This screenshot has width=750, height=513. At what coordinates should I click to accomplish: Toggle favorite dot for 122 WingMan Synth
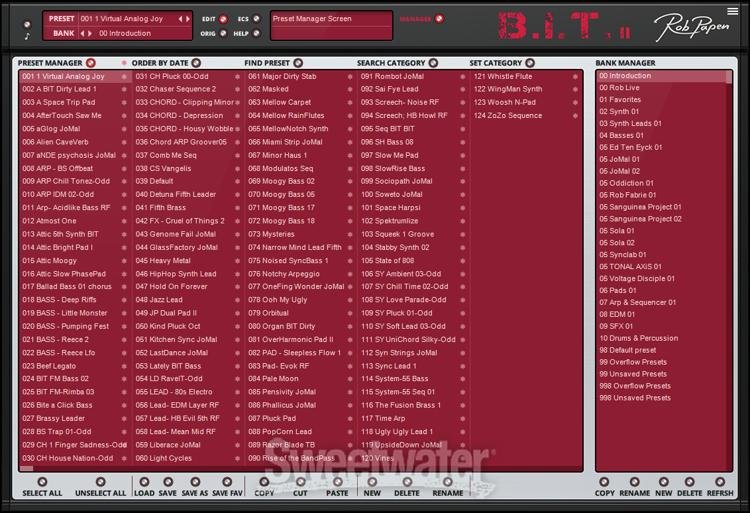(x=575, y=89)
